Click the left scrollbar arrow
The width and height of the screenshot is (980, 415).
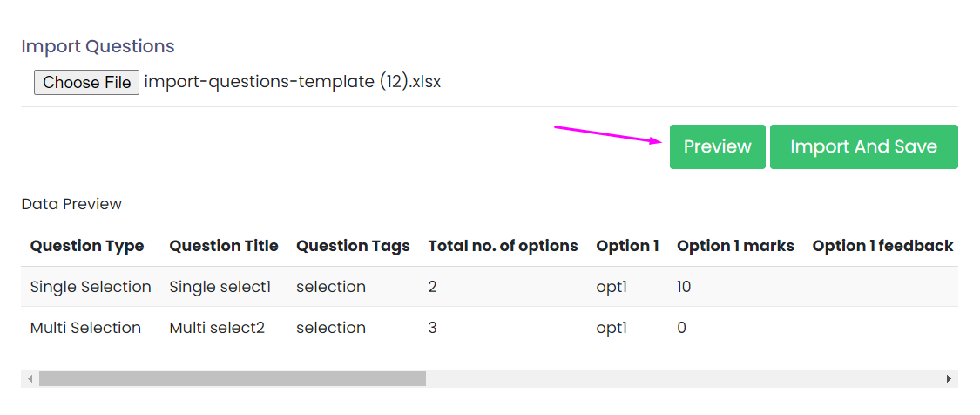[x=30, y=379]
